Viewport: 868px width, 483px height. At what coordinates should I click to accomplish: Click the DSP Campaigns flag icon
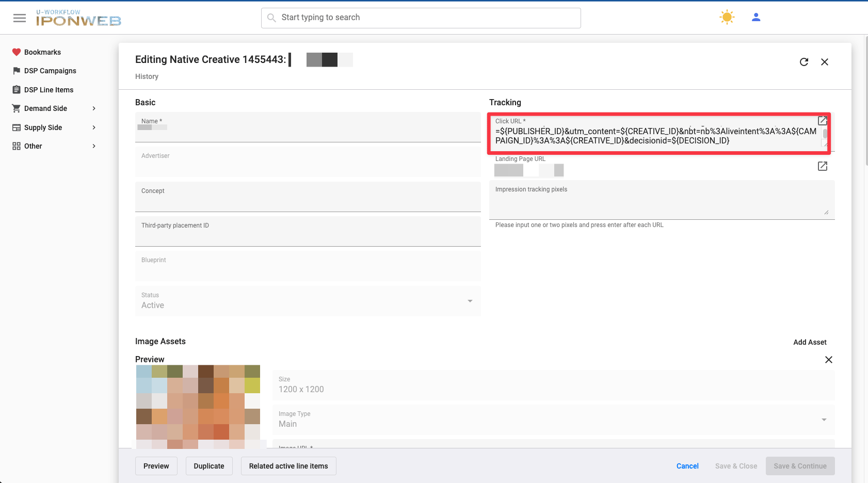click(17, 71)
